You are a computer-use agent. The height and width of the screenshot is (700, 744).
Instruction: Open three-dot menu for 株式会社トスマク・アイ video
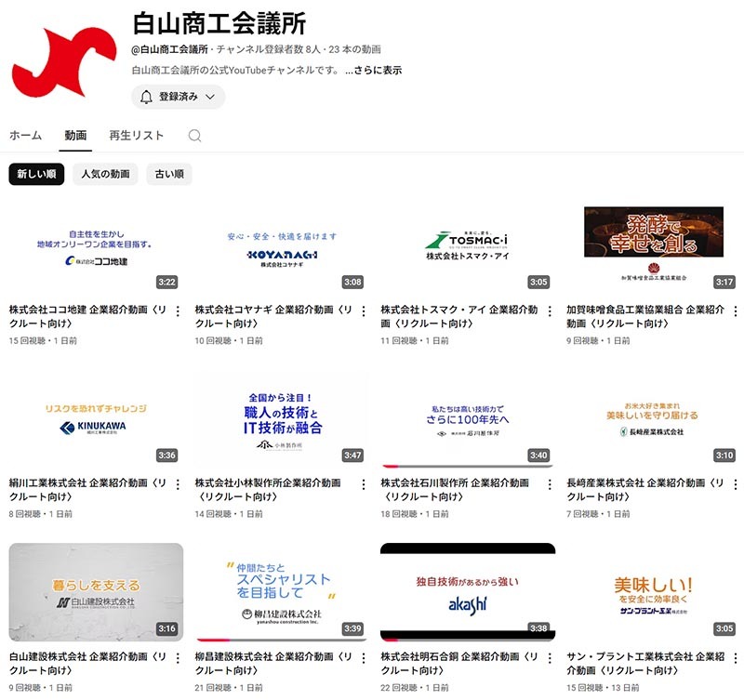pyautogui.click(x=550, y=311)
